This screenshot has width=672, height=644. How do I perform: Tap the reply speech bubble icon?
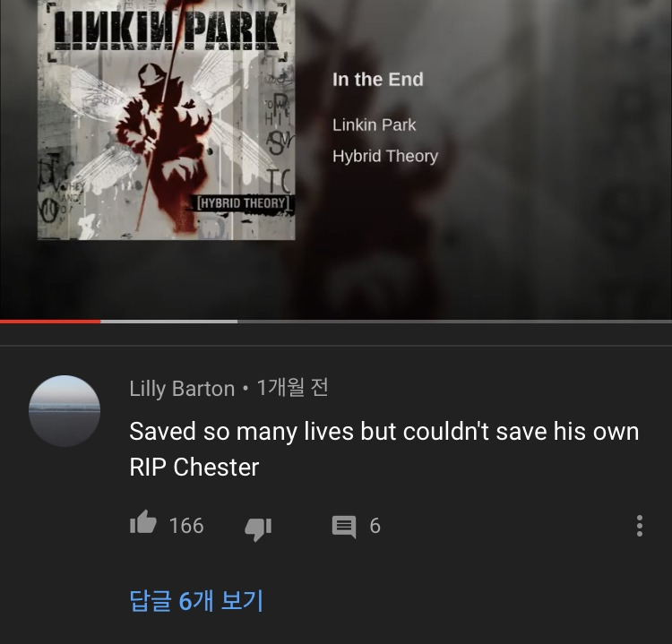coord(344,527)
